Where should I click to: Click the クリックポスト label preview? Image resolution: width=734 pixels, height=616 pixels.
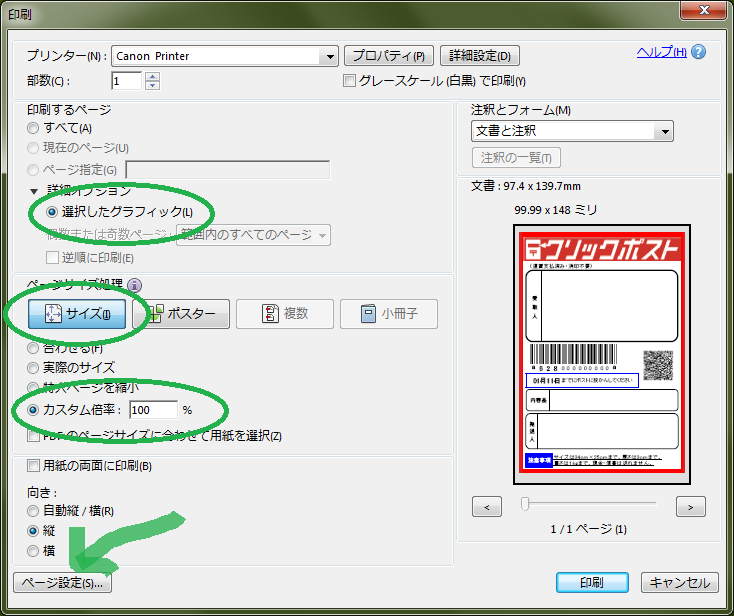pos(602,354)
